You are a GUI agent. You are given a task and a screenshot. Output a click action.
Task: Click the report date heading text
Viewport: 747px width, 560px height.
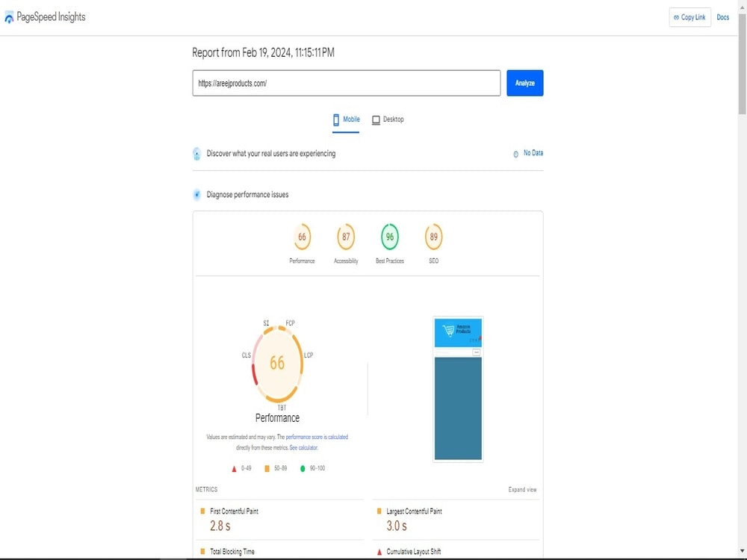click(x=263, y=52)
